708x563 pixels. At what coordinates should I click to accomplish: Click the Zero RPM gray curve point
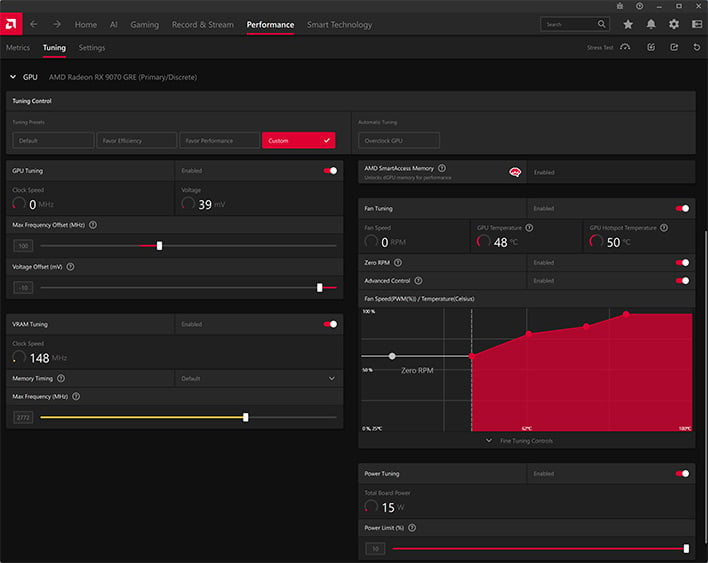[392, 356]
